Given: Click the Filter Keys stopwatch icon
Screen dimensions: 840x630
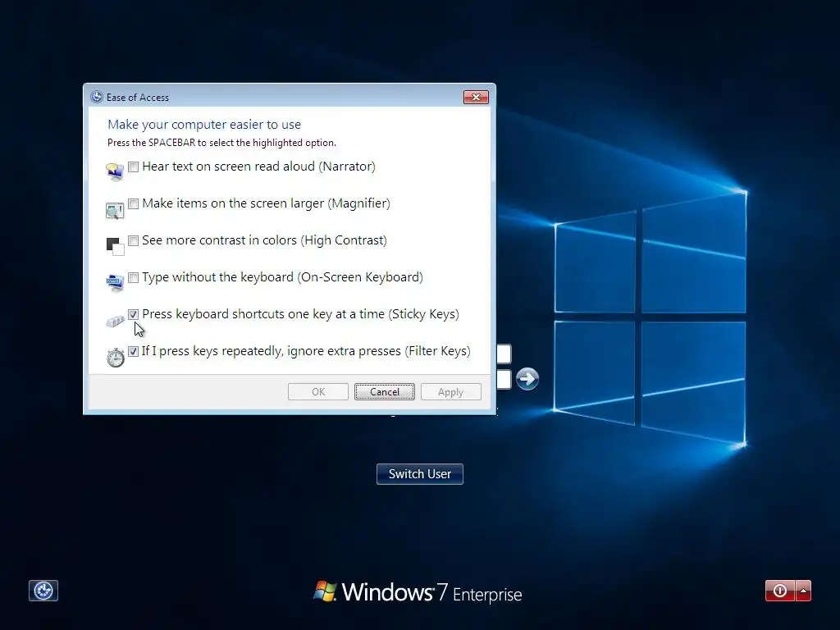Looking at the screenshot, I should (x=115, y=358).
